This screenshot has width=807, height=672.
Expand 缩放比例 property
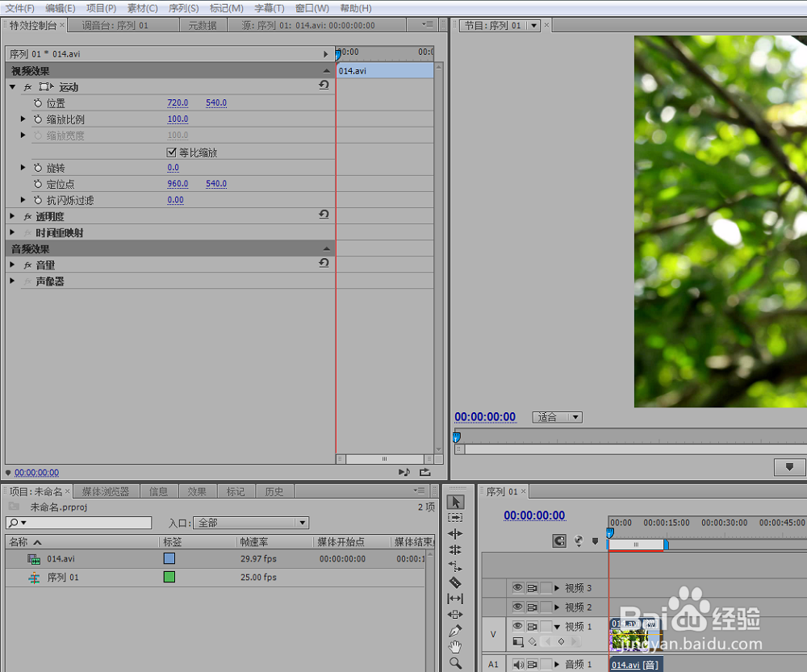coord(23,119)
